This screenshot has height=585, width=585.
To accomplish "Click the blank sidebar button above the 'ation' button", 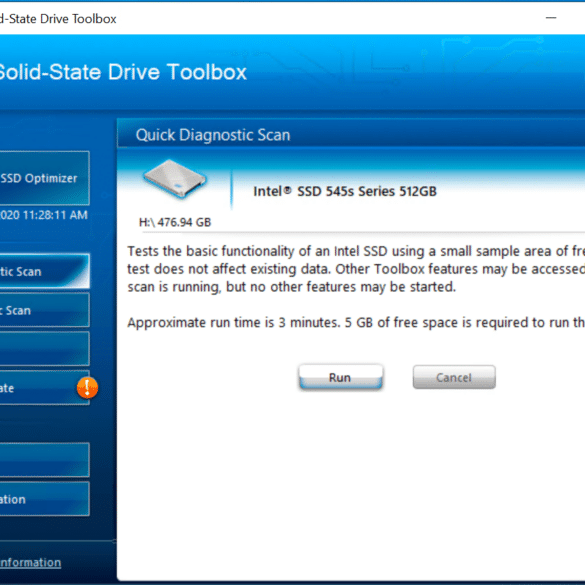I will pyautogui.click(x=44, y=460).
